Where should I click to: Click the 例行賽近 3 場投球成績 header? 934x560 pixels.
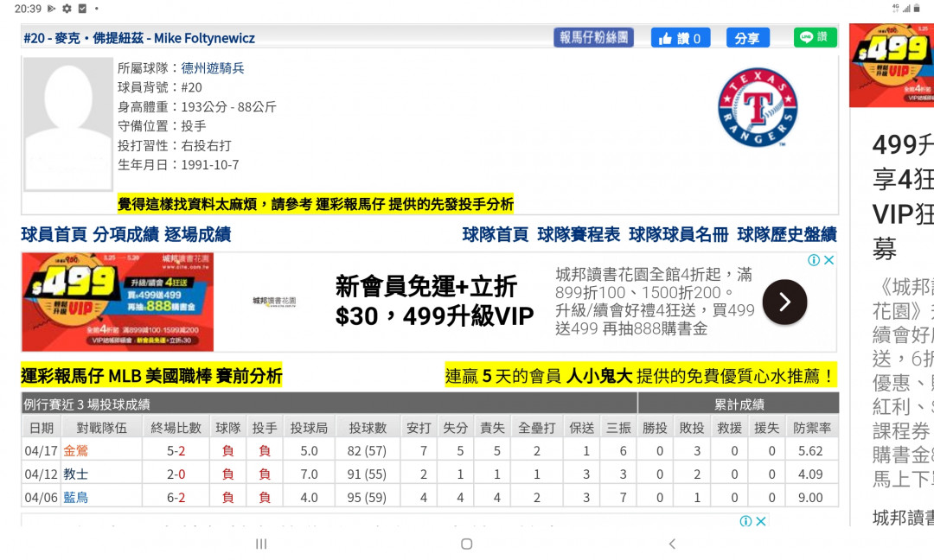pos(329,404)
